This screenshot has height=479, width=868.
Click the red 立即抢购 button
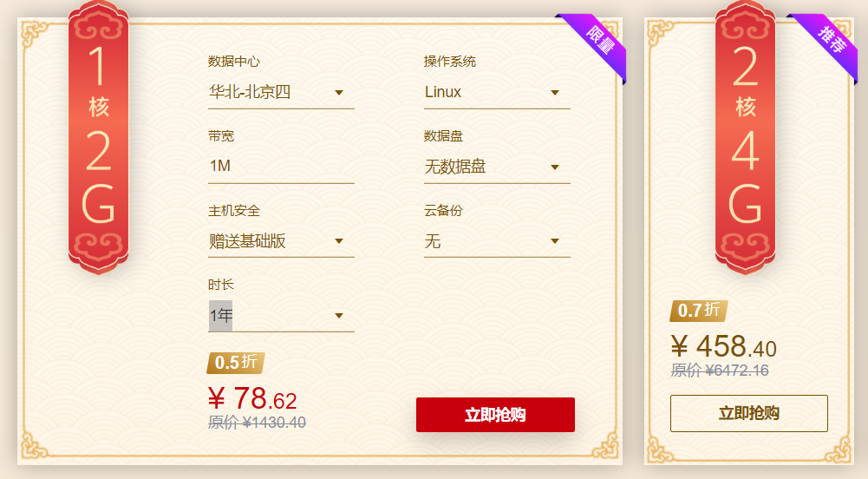click(x=495, y=414)
